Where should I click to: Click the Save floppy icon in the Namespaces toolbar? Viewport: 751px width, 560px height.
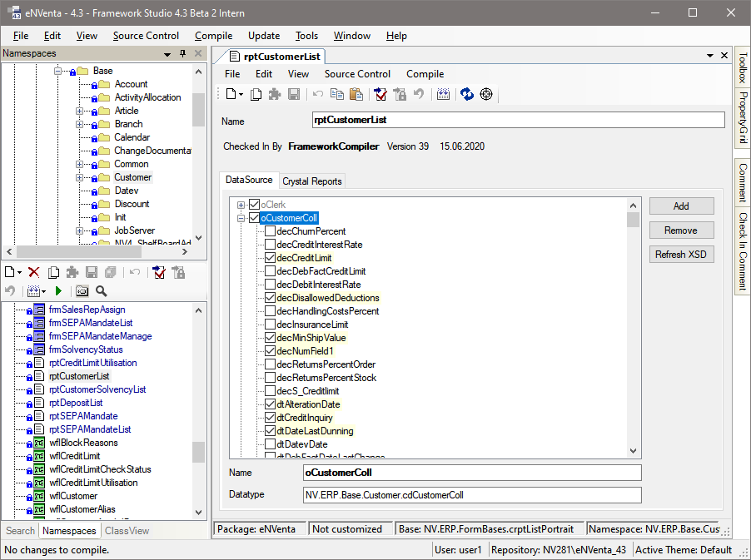[x=92, y=273]
